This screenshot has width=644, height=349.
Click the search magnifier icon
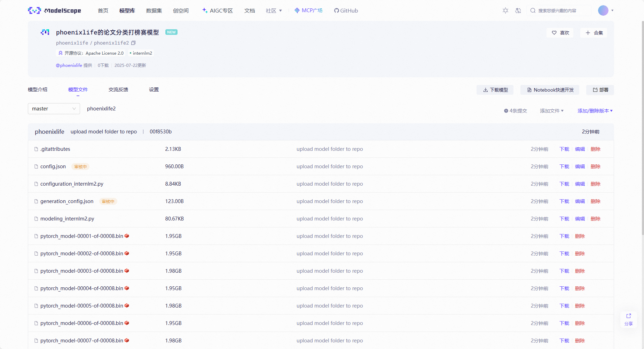533,10
